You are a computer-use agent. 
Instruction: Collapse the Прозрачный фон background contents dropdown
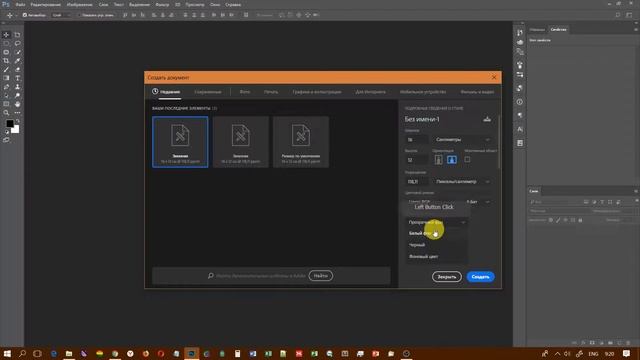tap(436, 222)
